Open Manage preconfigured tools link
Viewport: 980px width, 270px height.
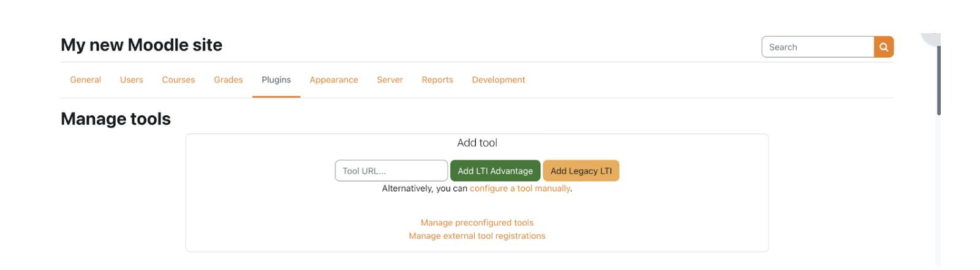(477, 223)
